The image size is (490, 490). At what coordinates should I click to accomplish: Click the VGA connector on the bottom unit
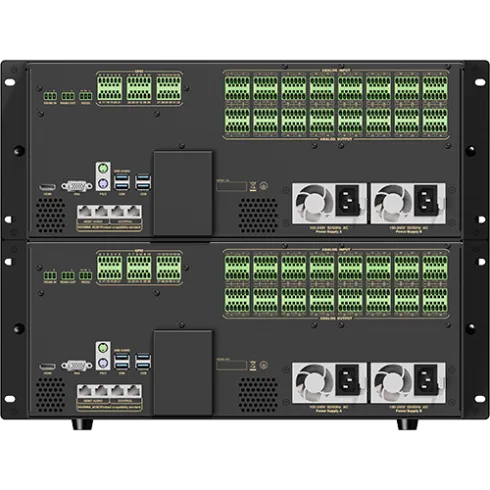(77, 365)
